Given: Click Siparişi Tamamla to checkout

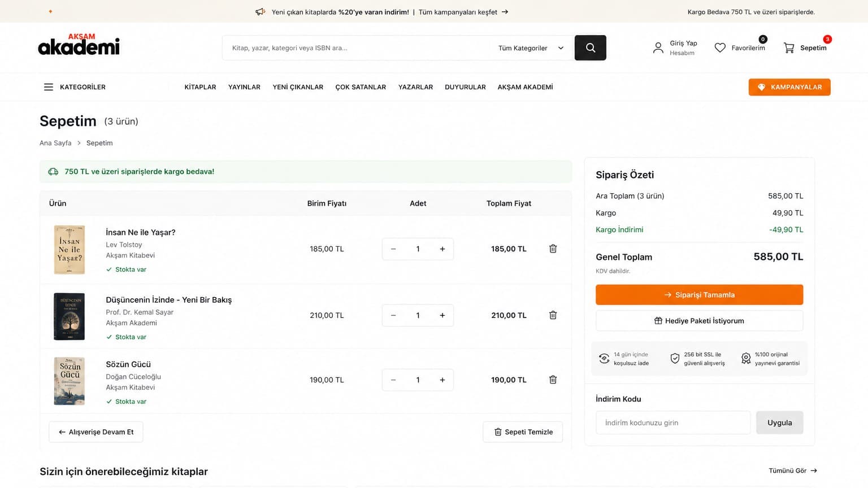Looking at the screenshot, I should coord(699,295).
